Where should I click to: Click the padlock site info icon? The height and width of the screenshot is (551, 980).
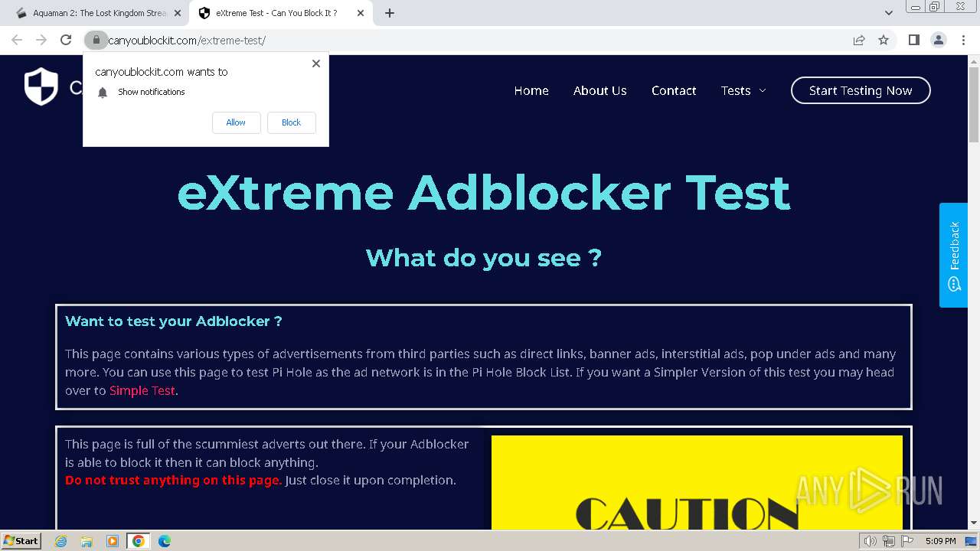[x=96, y=40]
